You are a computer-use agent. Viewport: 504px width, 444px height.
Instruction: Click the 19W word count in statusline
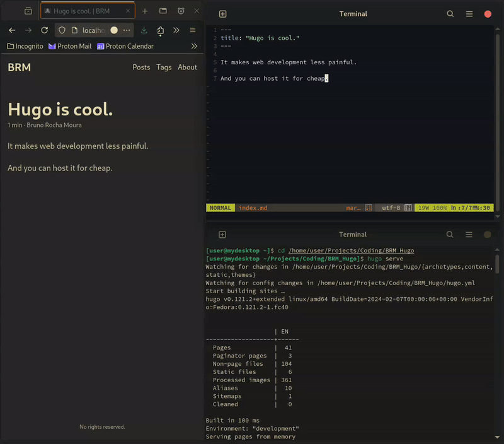tap(423, 208)
